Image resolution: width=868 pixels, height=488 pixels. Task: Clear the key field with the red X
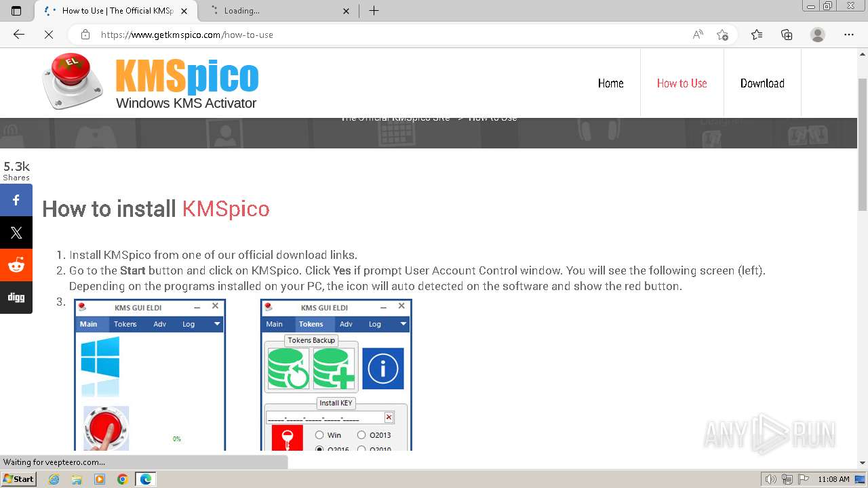(389, 418)
